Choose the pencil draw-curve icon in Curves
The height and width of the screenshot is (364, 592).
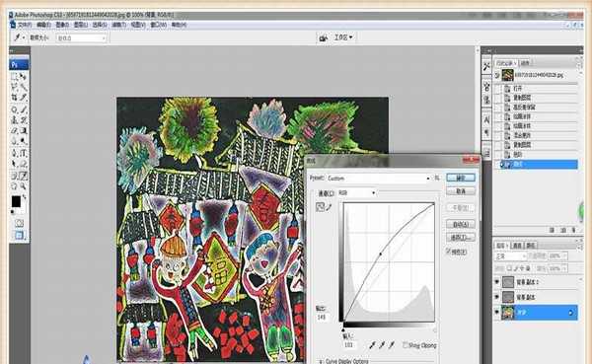pos(329,207)
